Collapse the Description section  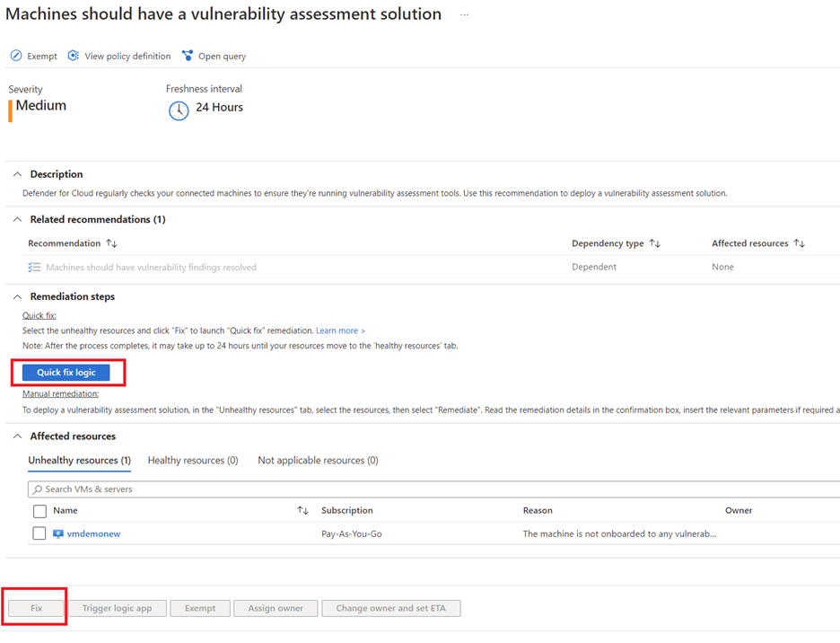coord(17,174)
